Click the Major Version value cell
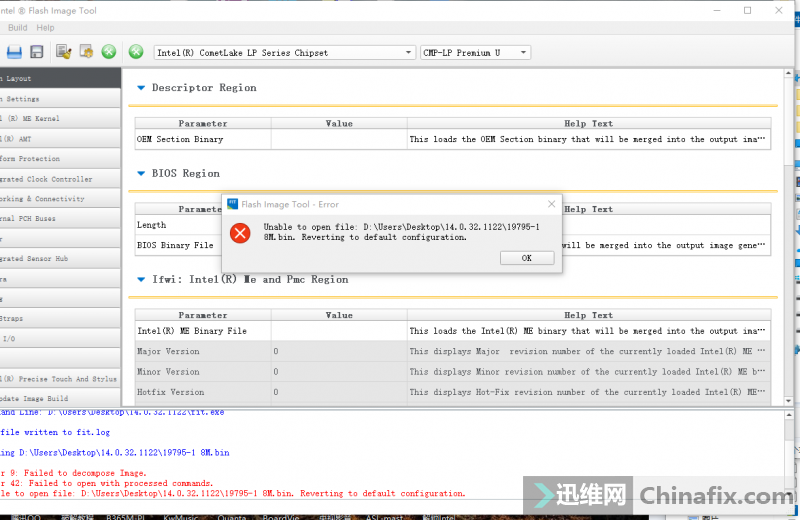 [x=339, y=352]
